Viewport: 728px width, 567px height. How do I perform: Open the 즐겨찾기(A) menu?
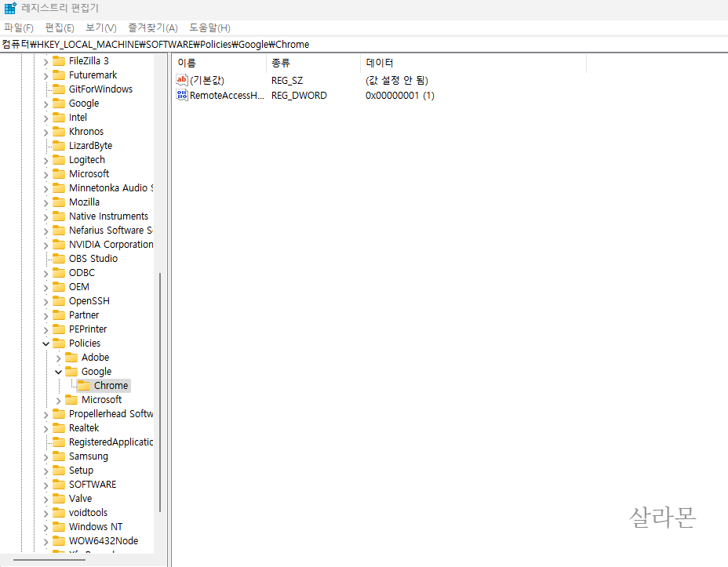coord(153,27)
